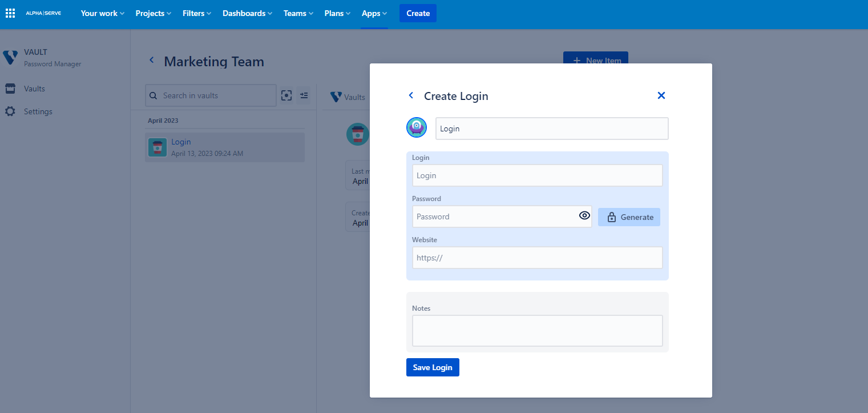
Task: Toggle password visibility with the eye icon
Action: 584,215
